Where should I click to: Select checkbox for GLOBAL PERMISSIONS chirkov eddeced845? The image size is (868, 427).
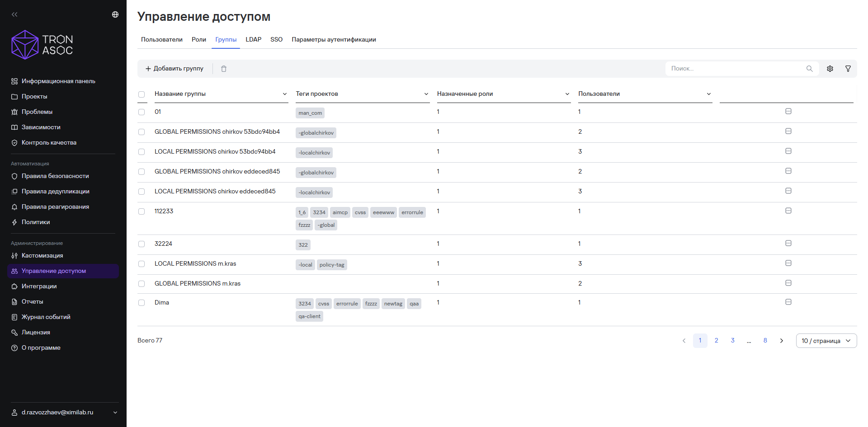click(x=142, y=172)
